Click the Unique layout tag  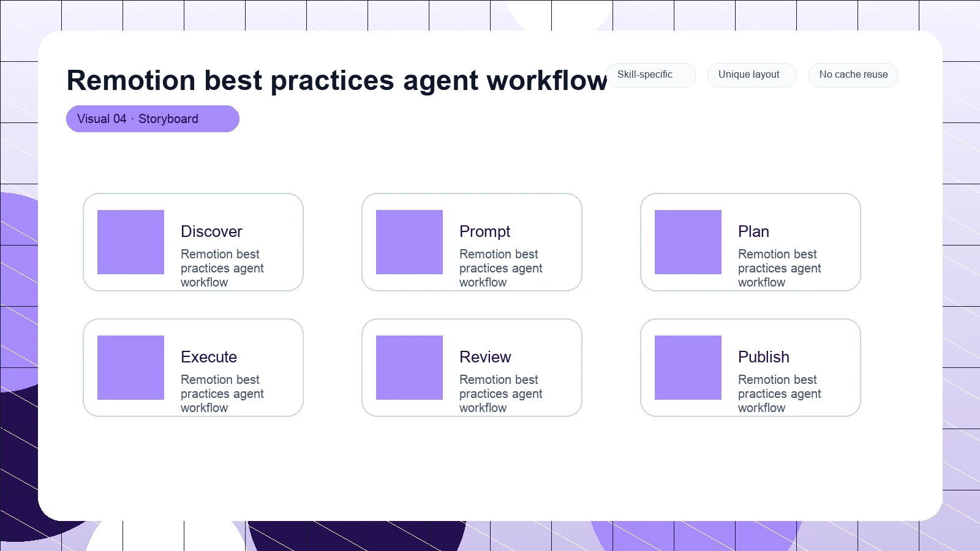[x=752, y=75]
